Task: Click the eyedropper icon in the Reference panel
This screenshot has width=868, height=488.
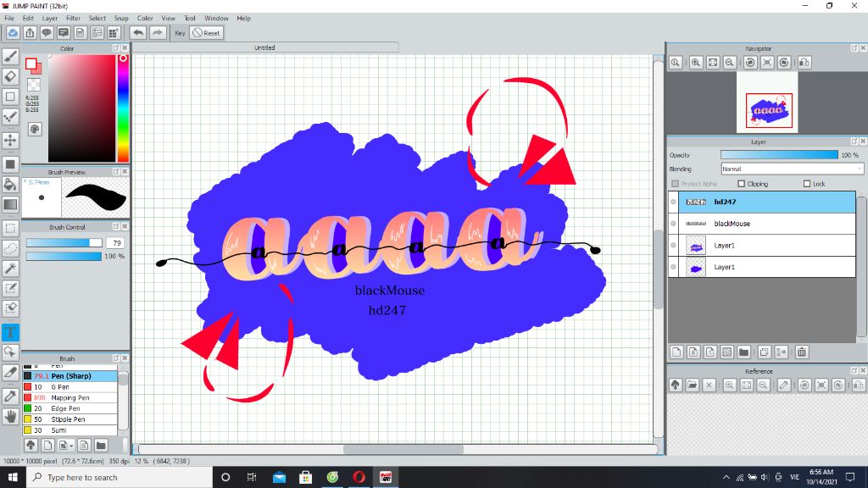Action: click(x=784, y=385)
